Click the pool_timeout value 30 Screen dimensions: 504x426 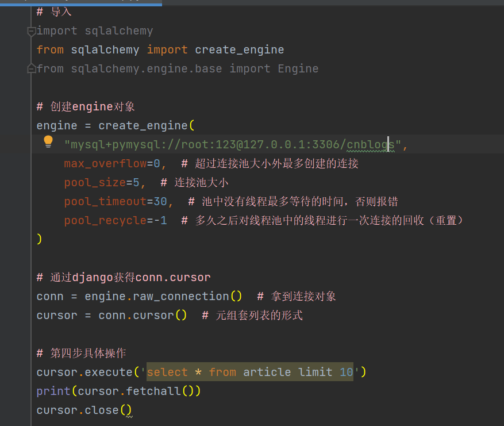160,202
